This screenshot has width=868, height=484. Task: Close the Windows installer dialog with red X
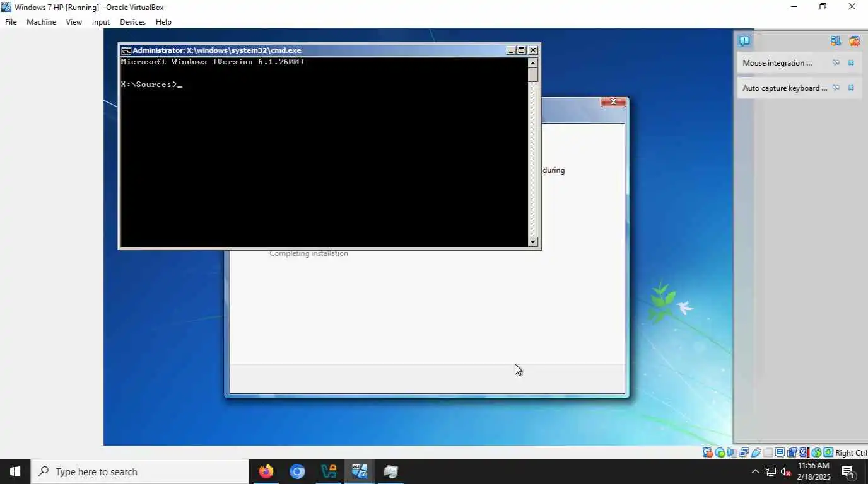click(613, 101)
